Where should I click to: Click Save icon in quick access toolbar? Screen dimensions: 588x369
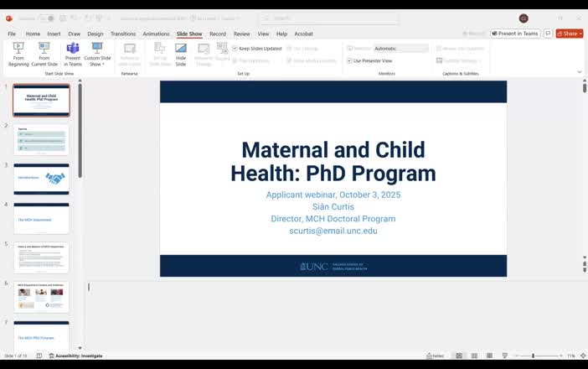[63, 18]
